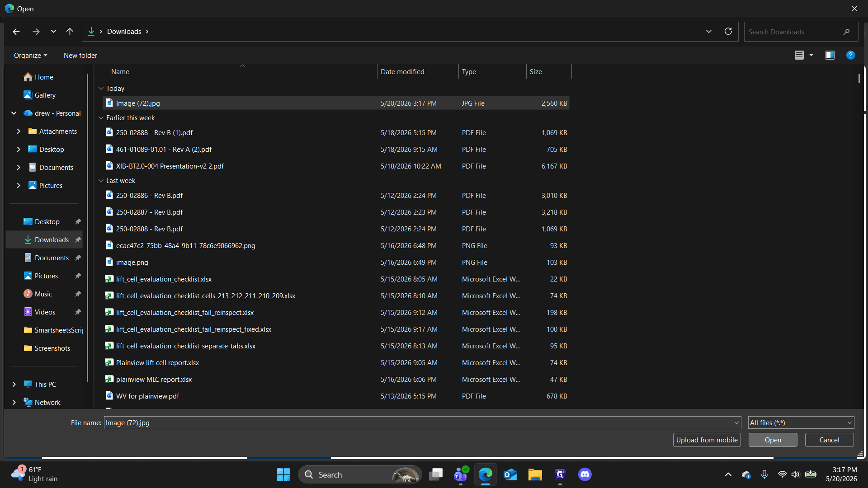The width and height of the screenshot is (868, 488).
Task: Open Discord from the taskbar
Action: [x=585, y=474]
